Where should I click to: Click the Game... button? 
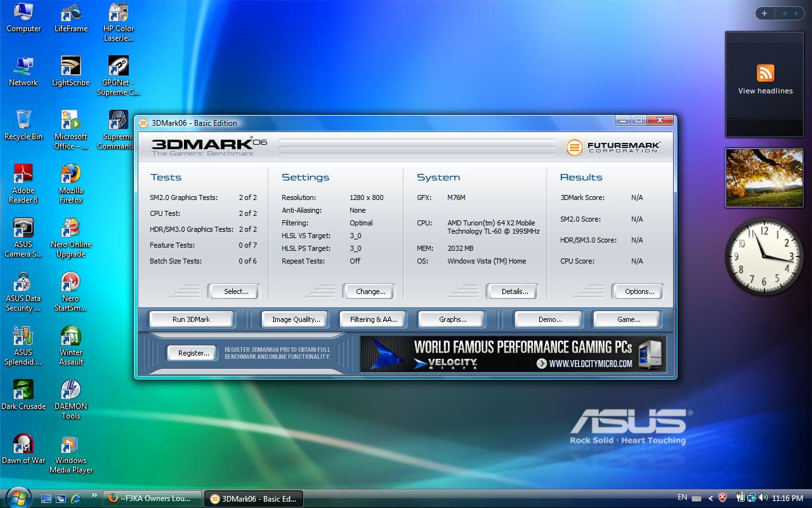coord(628,319)
